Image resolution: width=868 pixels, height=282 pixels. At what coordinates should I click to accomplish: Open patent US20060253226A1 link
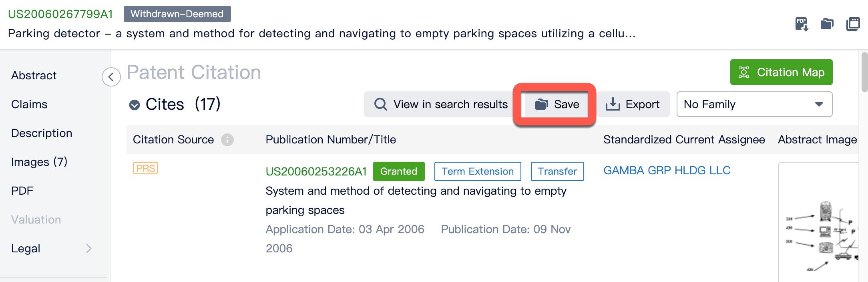point(316,171)
